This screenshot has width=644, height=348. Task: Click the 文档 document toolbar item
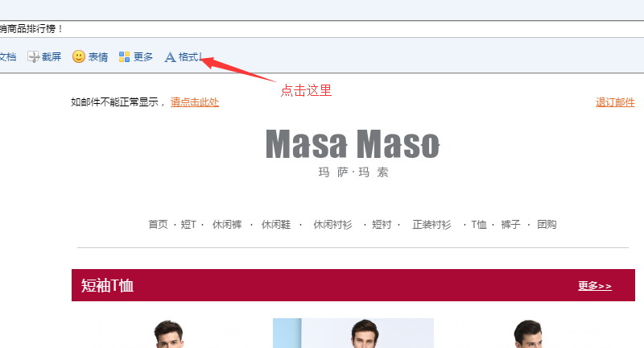coord(8,56)
